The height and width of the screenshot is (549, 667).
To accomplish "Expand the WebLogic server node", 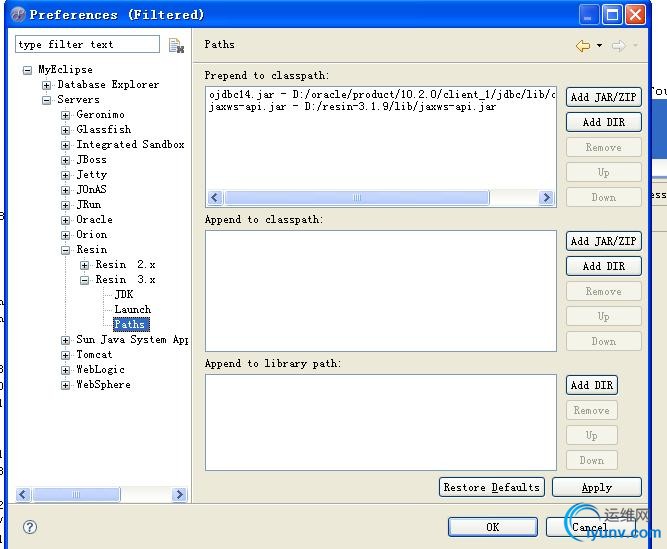I will [66, 370].
